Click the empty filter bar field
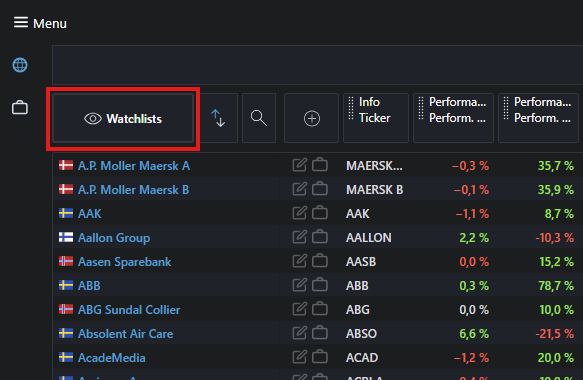The width and height of the screenshot is (583, 380). pos(318,65)
